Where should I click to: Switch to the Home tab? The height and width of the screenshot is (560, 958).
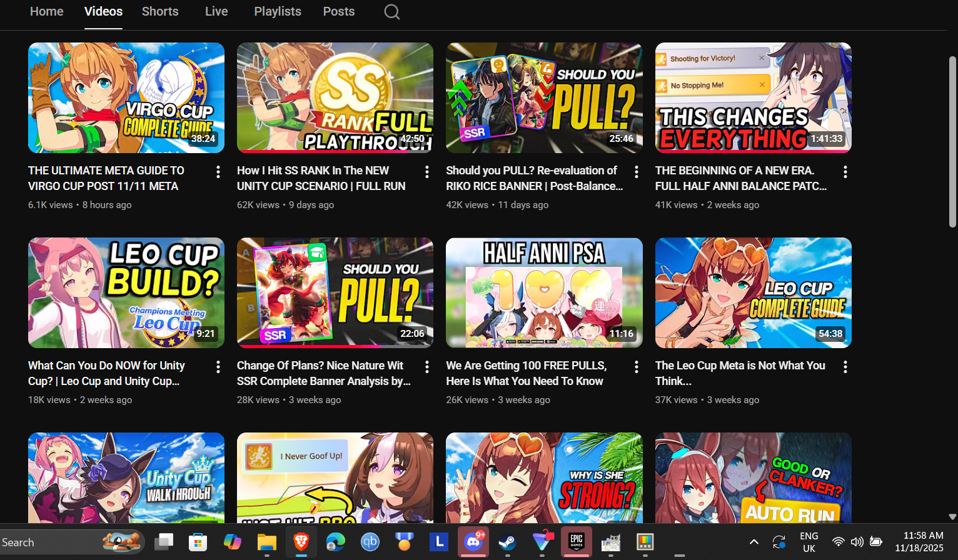coord(47,11)
